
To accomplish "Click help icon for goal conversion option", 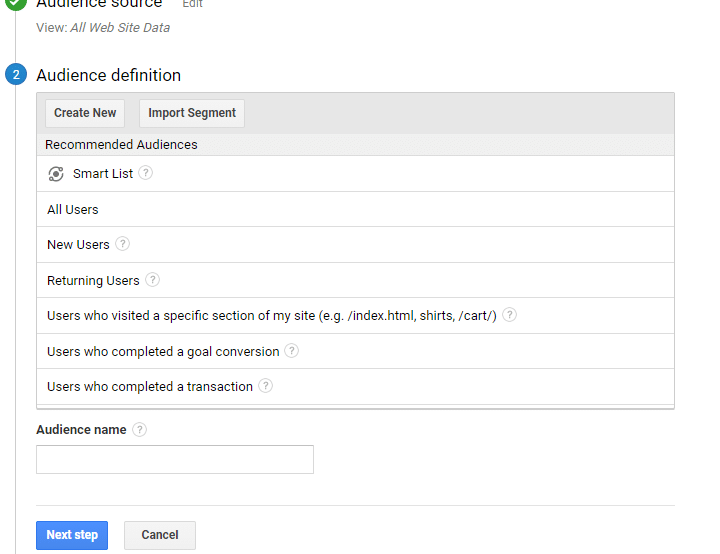I will (291, 351).
